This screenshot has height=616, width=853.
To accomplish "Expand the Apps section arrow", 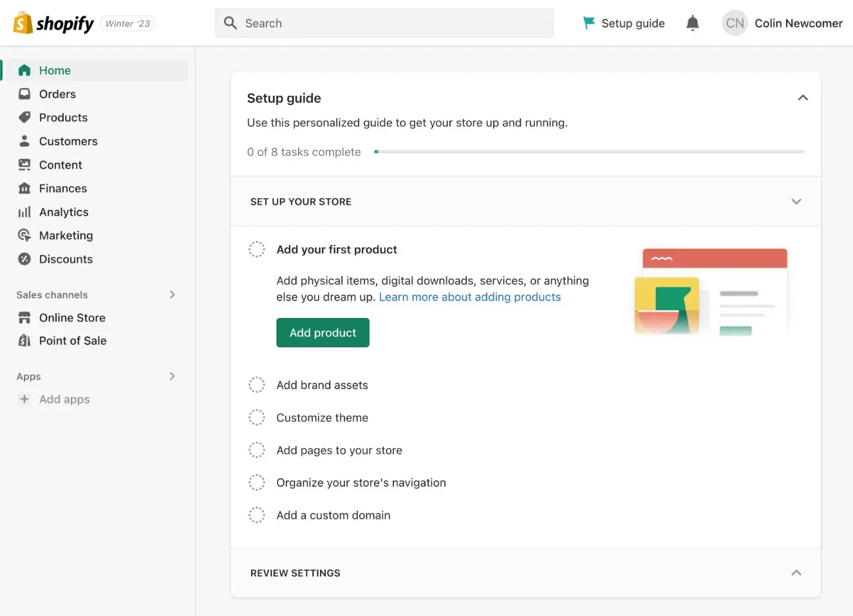I will [x=172, y=376].
